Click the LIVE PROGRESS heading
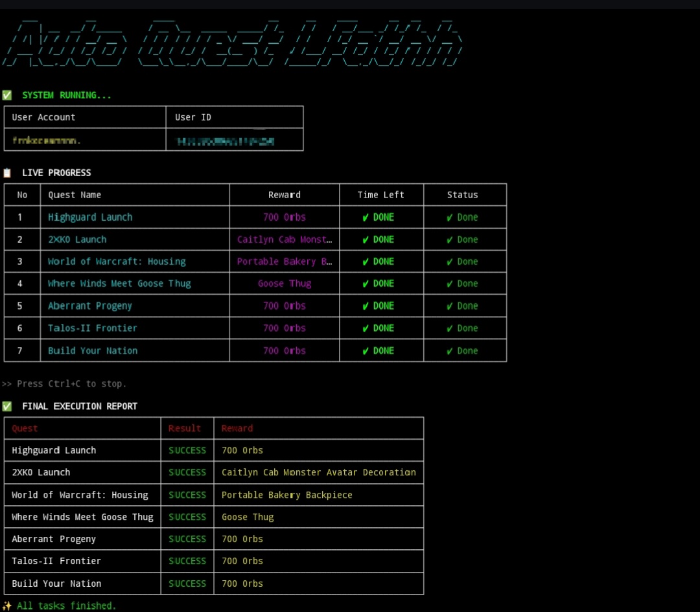This screenshot has height=612, width=700. (56, 173)
